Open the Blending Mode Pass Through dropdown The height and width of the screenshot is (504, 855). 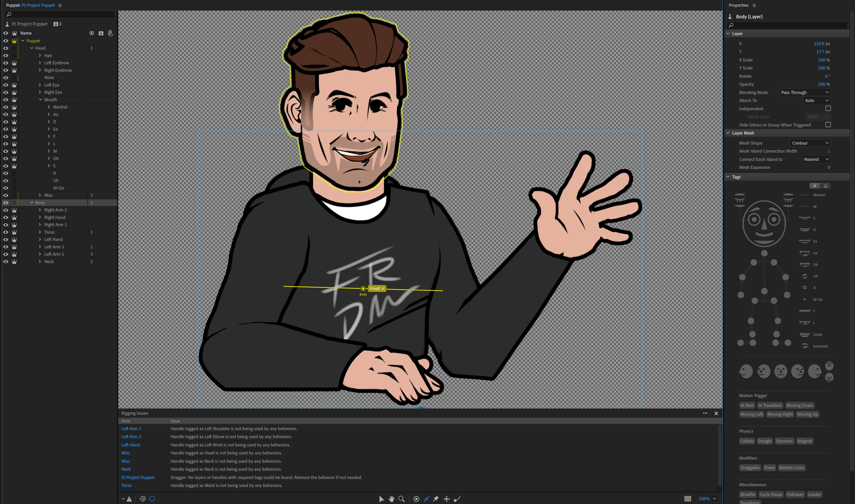coord(804,92)
